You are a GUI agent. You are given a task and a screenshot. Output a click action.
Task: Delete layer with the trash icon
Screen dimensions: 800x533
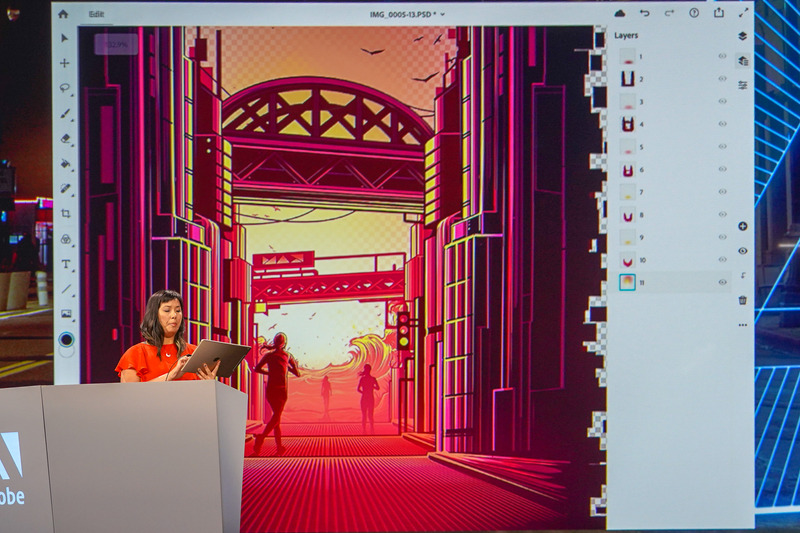743,300
